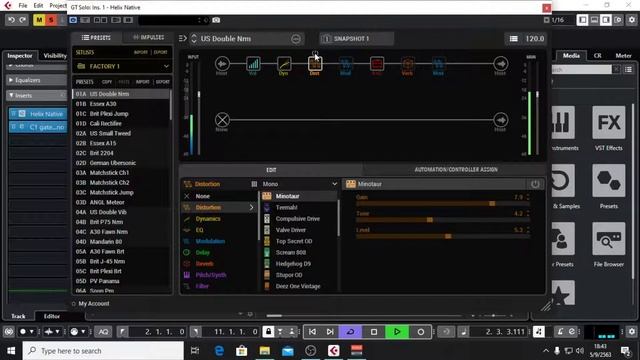
Task: Switch to the IMPULSES tab
Action: 149,38
